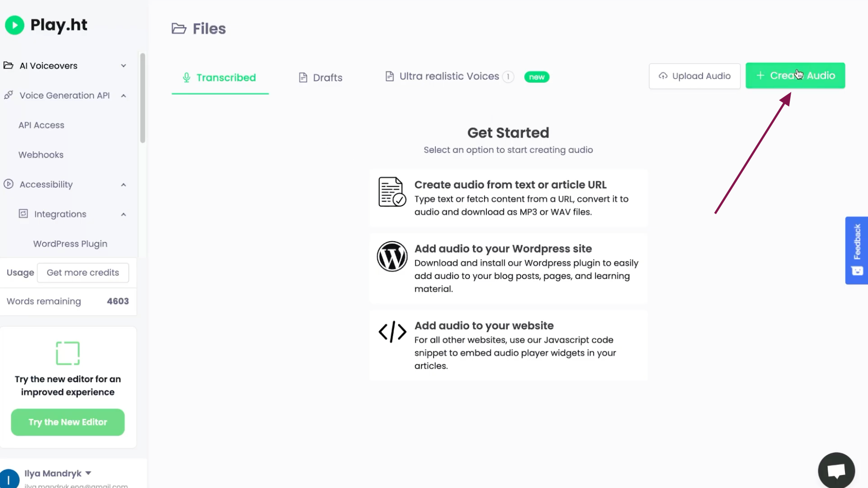Click the Files folder icon in header
Image resolution: width=868 pixels, height=488 pixels.
[179, 28]
